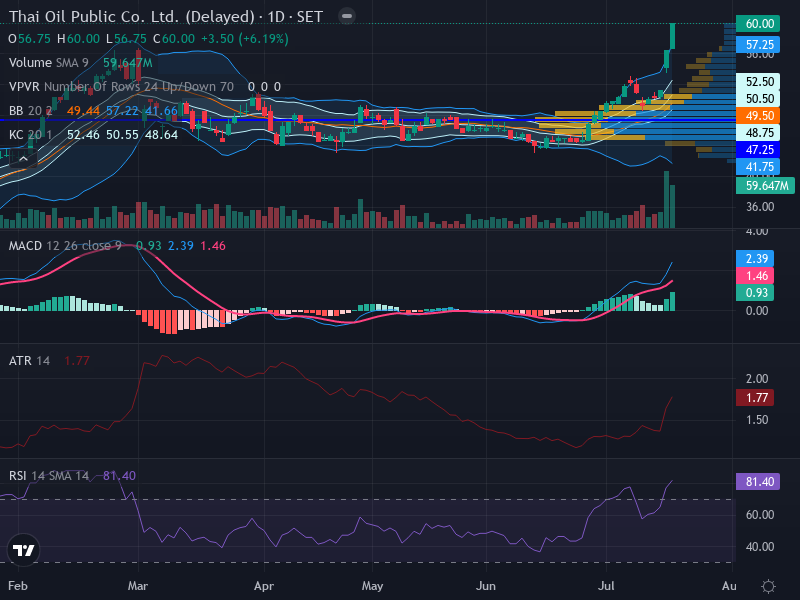
Task: Click the 57.25 blue price label
Action: [x=758, y=45]
